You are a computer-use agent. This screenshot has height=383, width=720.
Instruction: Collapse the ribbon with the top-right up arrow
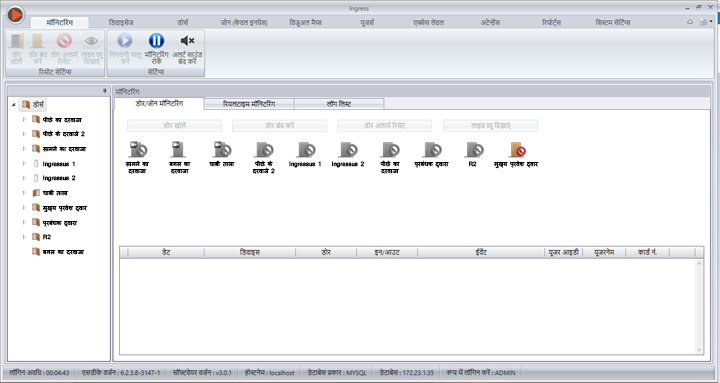(690, 22)
